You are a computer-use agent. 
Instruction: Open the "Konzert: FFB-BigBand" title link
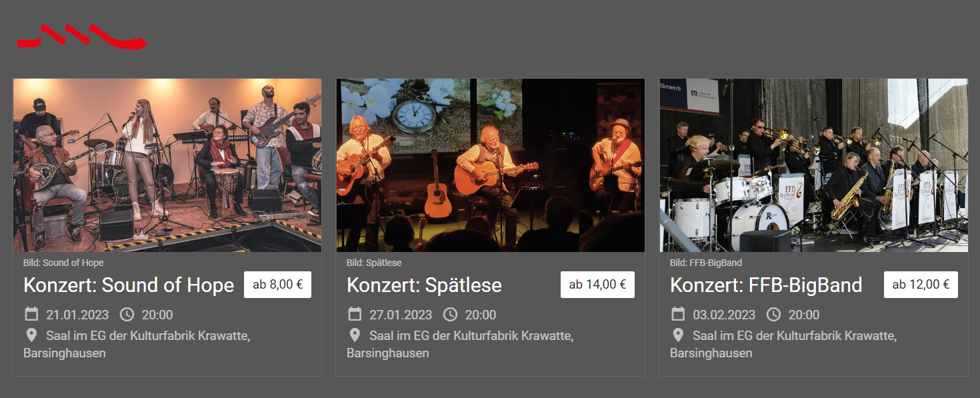click(x=766, y=285)
